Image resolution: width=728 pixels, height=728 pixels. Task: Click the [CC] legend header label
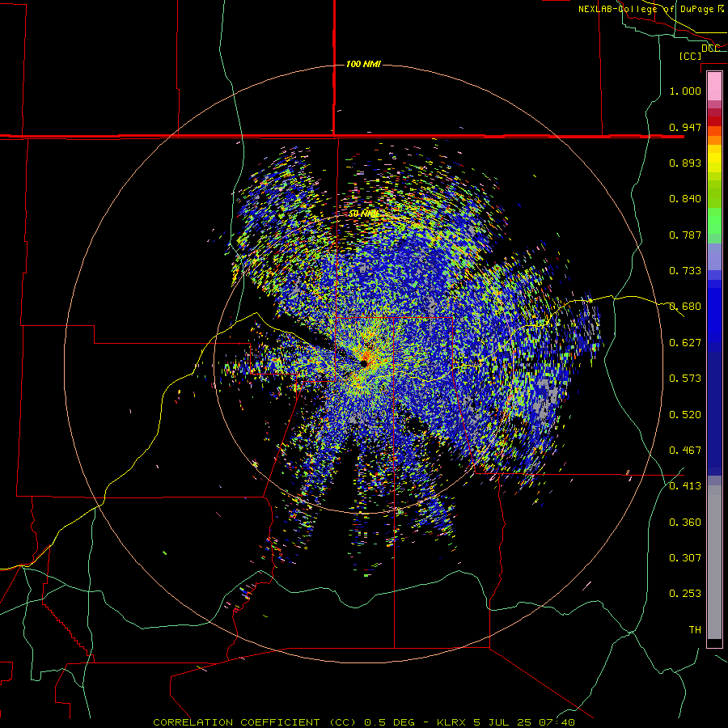point(690,56)
